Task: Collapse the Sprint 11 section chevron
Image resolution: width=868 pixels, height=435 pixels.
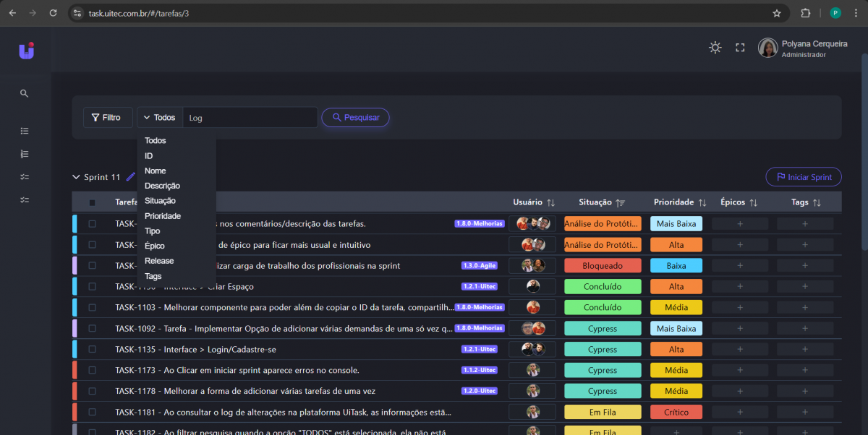Action: [x=76, y=177]
